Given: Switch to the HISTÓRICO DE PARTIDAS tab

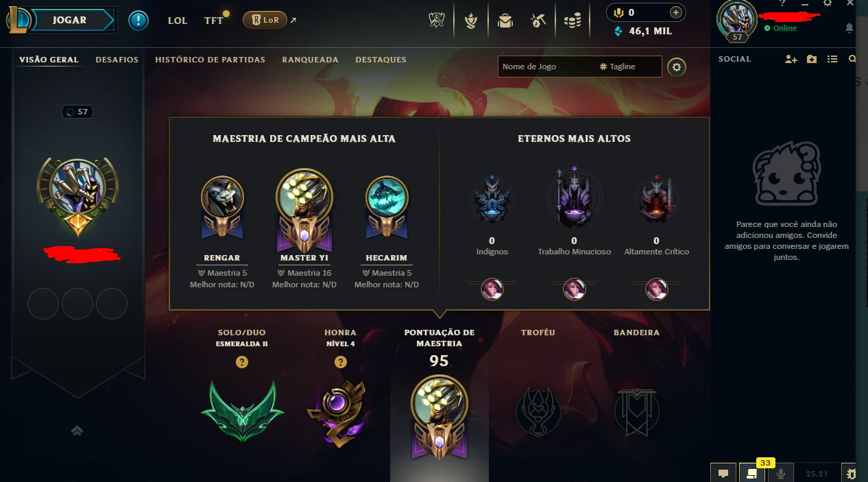Looking at the screenshot, I should [210, 60].
